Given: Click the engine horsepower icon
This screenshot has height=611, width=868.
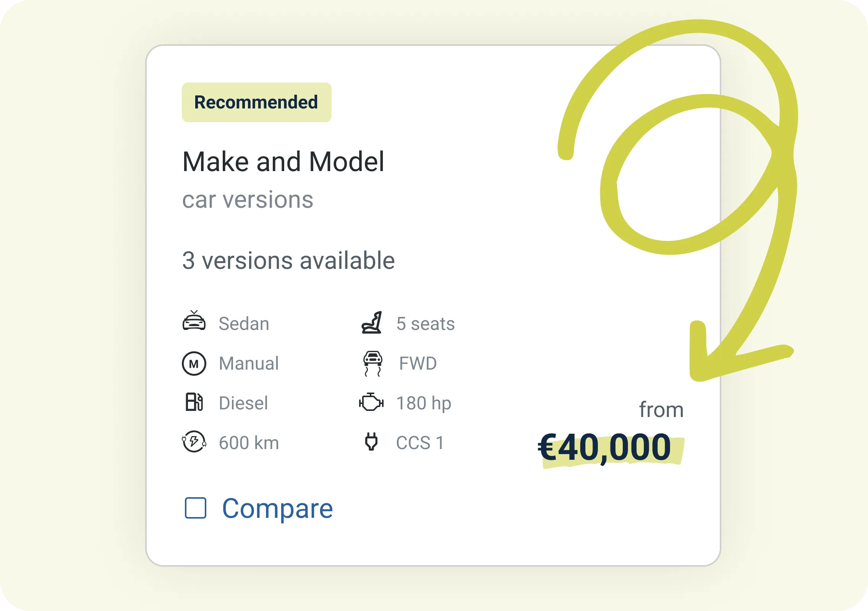Looking at the screenshot, I should [x=371, y=402].
